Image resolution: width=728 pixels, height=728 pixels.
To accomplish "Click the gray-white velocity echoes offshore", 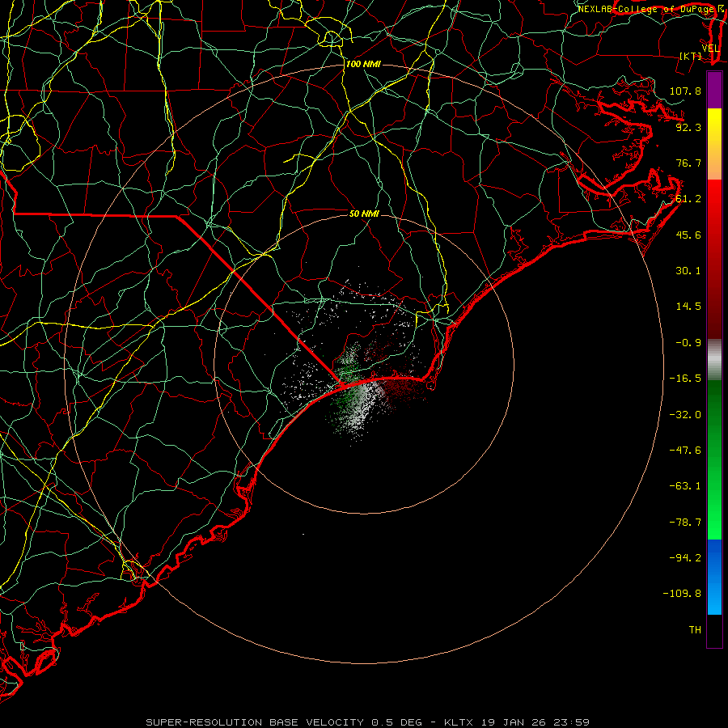I will pos(360,411).
